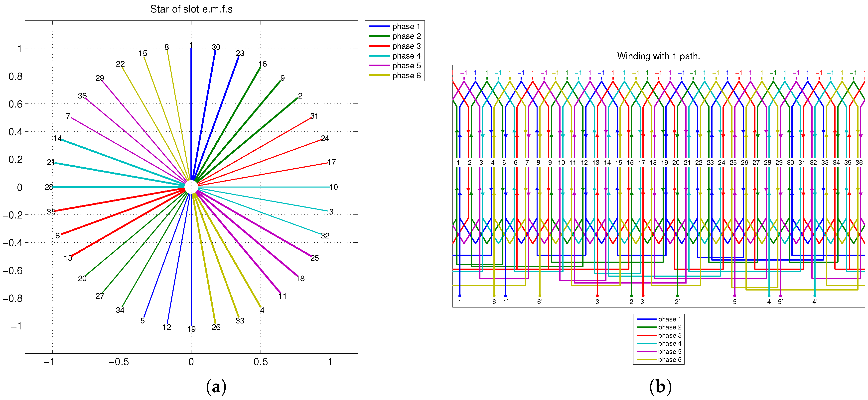This screenshot has height=400, width=868.
Task: Click terminal label 1' in winding diagram
Action: (x=505, y=302)
